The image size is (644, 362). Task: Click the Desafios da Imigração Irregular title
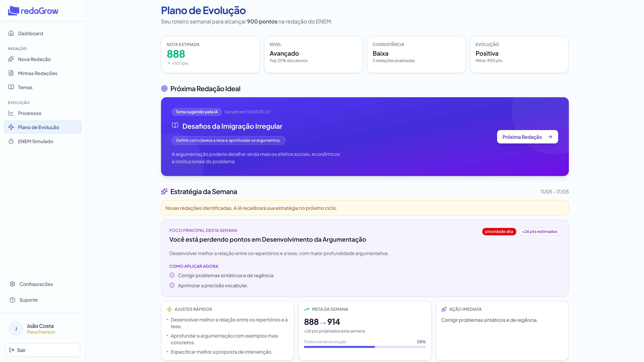(232, 126)
